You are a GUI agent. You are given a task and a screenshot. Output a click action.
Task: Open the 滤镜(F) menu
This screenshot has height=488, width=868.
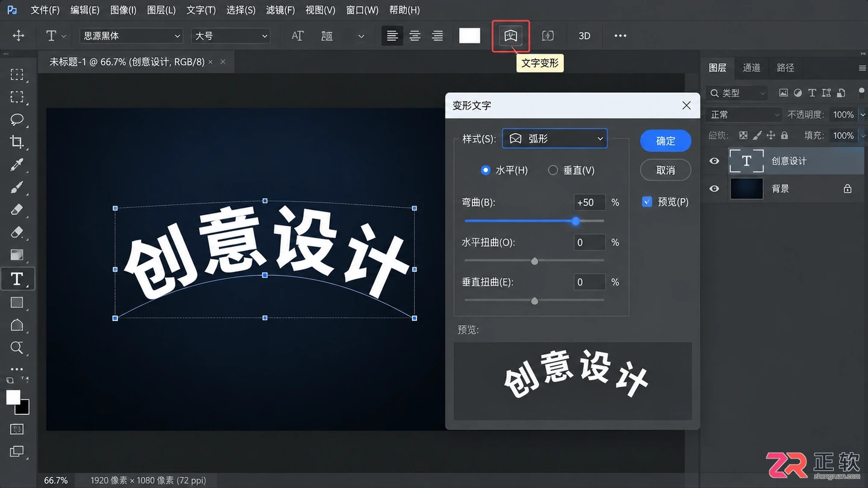tap(280, 10)
